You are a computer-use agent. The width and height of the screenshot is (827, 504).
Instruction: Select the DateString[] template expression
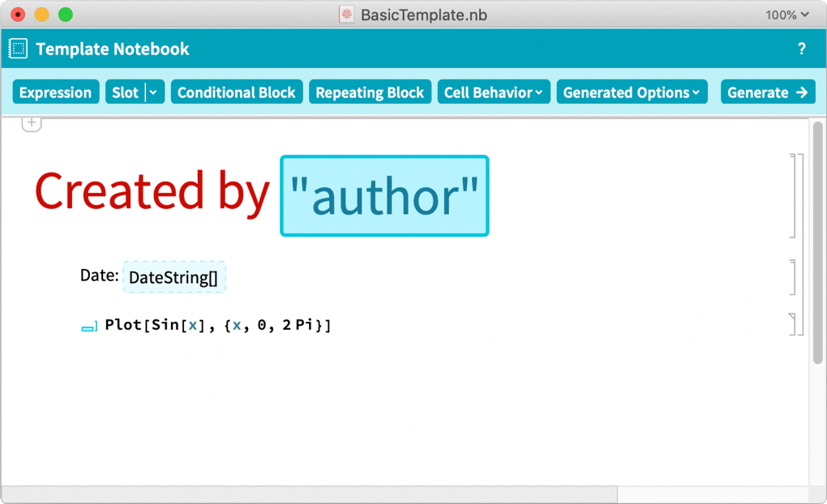click(x=174, y=277)
